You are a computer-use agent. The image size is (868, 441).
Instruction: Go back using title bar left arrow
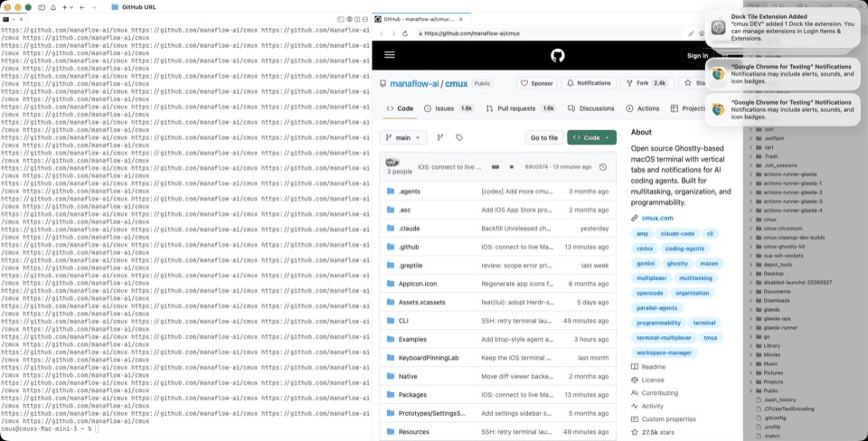(82, 7)
